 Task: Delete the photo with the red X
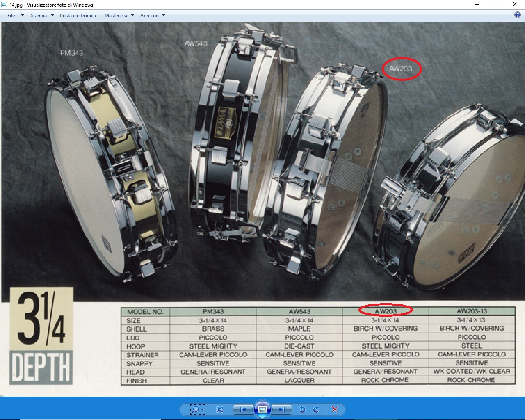tap(335, 409)
